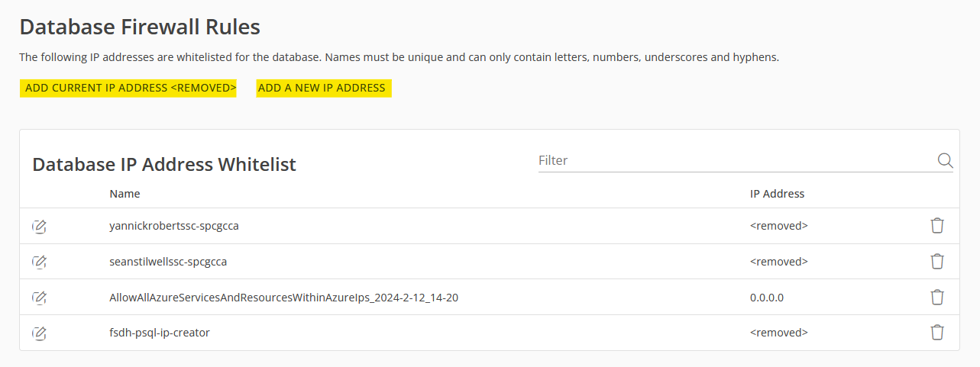Select the AllowAllAzureServicesAndResourcesWithinAzureIps name text
The width and height of the screenshot is (980, 367).
(x=283, y=298)
